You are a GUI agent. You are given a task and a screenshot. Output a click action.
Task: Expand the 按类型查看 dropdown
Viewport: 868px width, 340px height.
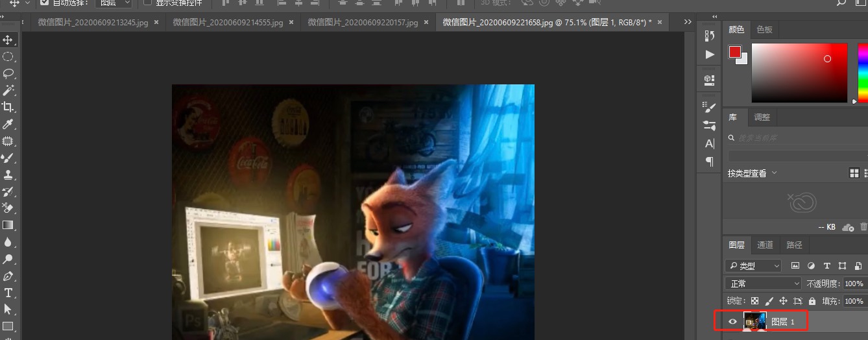click(x=753, y=173)
